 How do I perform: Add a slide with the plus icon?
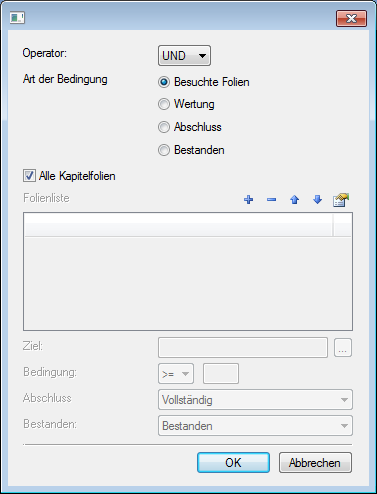[248, 200]
